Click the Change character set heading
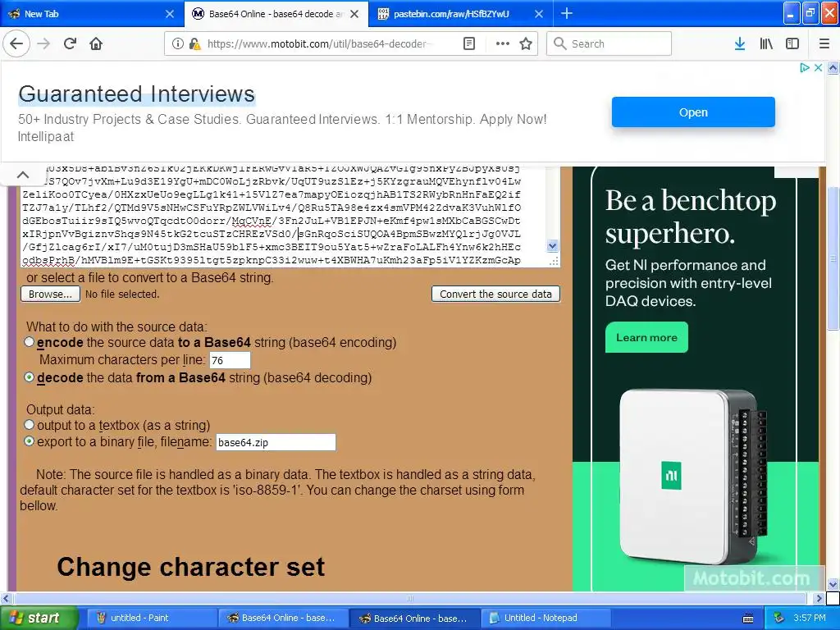840x630 pixels. click(x=190, y=567)
